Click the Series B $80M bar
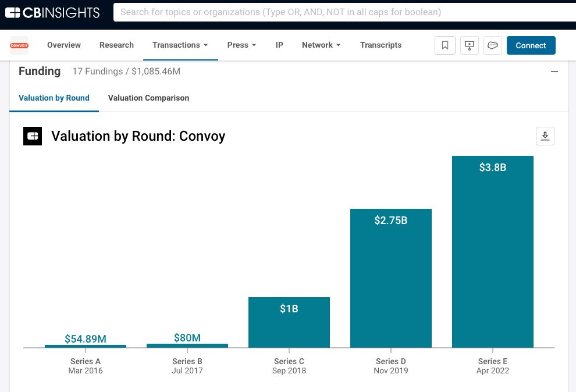The image size is (576, 392). point(187,345)
